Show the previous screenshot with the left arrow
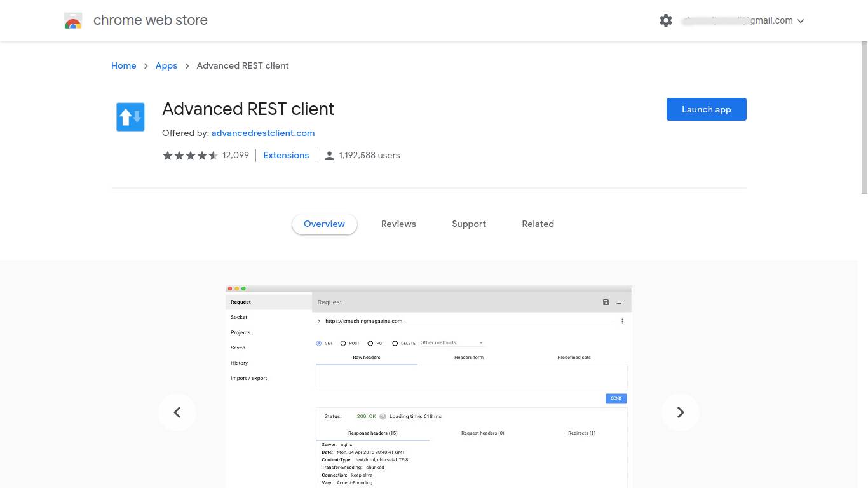This screenshot has width=868, height=488. [177, 412]
